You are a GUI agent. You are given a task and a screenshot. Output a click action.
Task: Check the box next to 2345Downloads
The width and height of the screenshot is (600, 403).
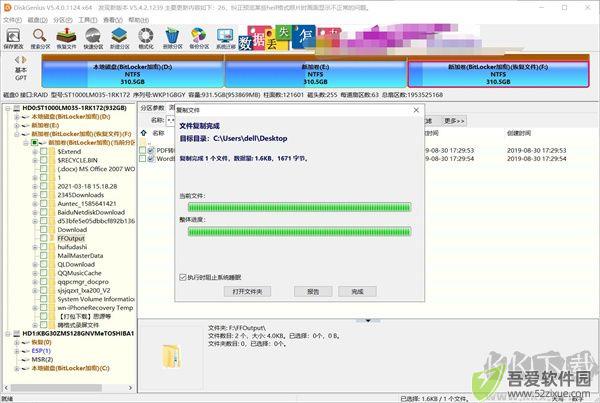[x=44, y=195]
